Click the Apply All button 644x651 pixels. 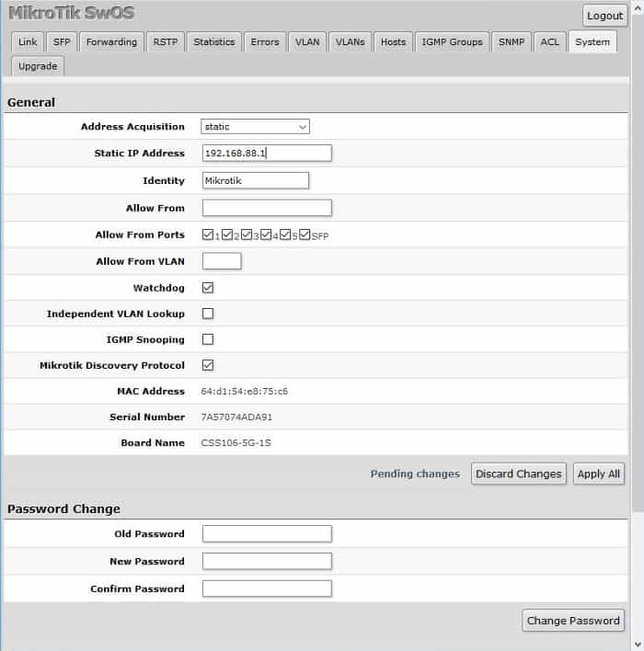click(x=598, y=474)
